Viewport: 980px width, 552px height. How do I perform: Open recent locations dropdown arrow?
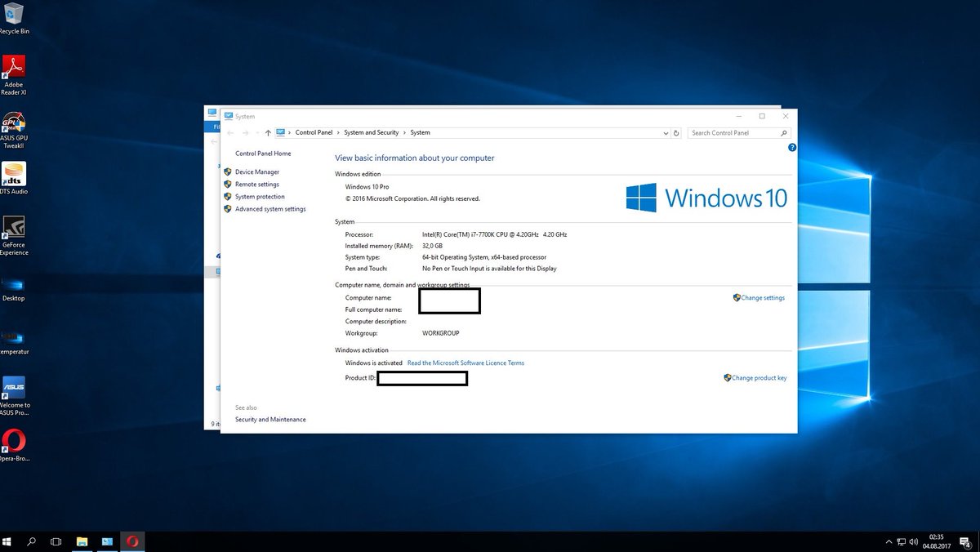click(x=257, y=132)
